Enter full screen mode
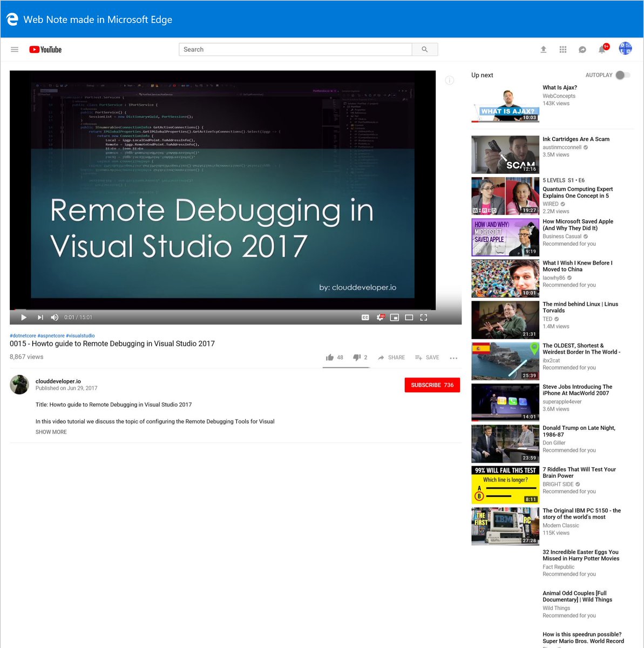Viewport: 644px width, 648px height. pos(424,318)
